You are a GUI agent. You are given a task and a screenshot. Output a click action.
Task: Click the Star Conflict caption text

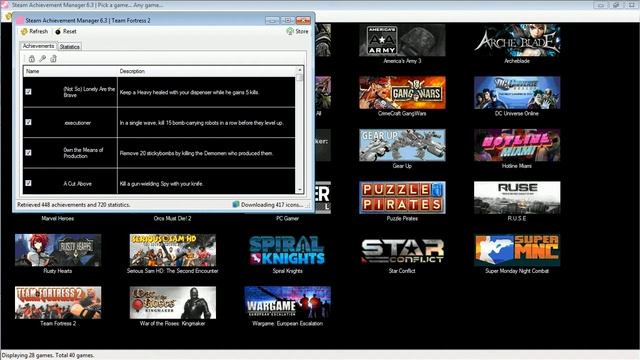pos(402,271)
